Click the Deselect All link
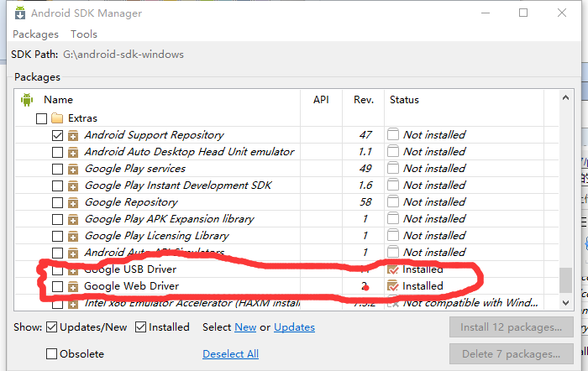The image size is (588, 371). click(230, 354)
